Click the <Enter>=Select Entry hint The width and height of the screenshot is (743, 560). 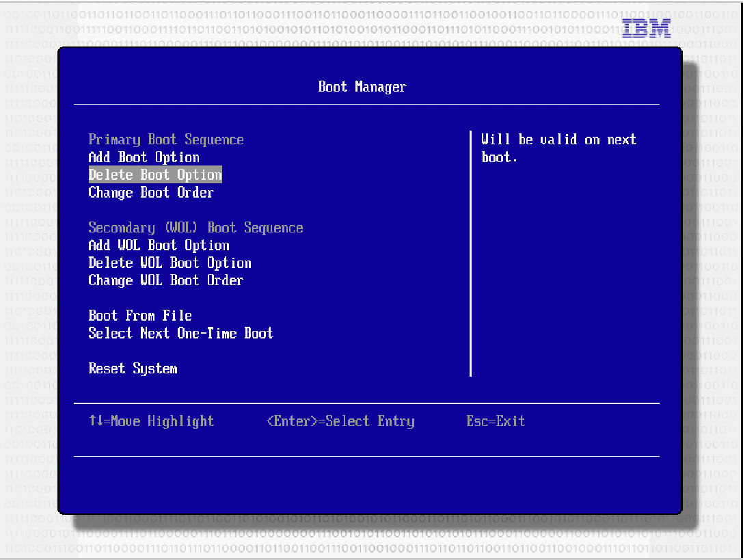coord(340,421)
